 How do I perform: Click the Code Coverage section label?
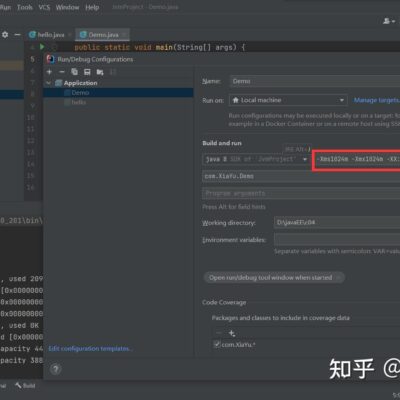coord(224,302)
